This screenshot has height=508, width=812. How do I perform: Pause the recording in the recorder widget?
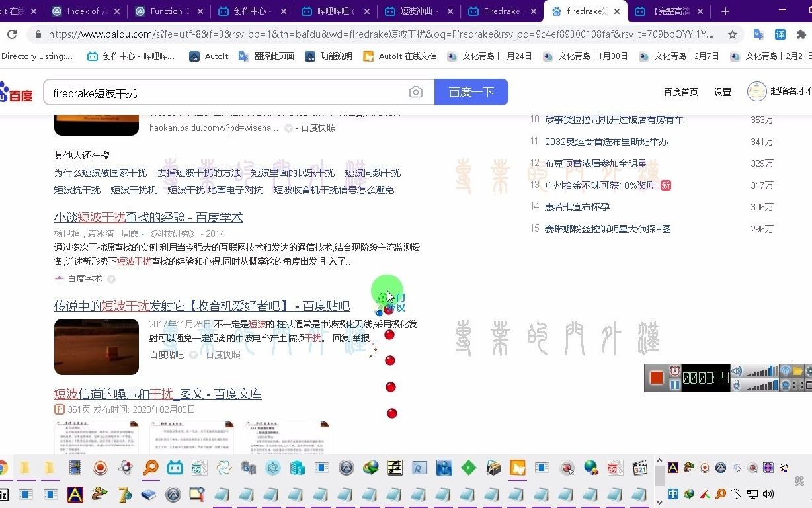(x=676, y=385)
